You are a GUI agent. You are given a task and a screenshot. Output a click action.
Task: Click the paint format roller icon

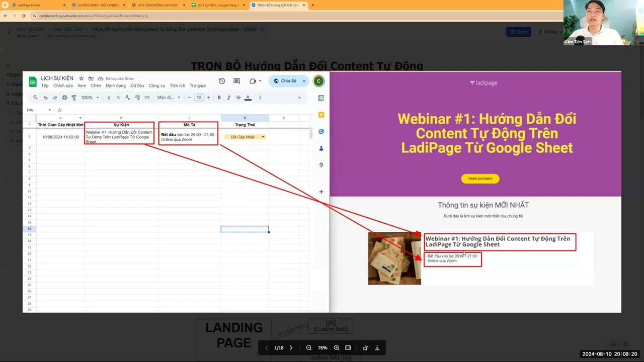point(74,98)
